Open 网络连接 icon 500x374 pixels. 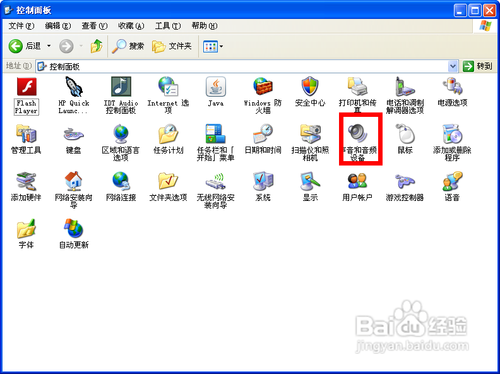point(121,181)
